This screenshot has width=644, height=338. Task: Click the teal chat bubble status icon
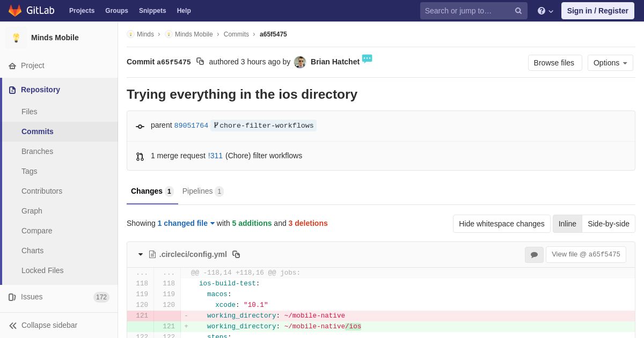coord(367,58)
